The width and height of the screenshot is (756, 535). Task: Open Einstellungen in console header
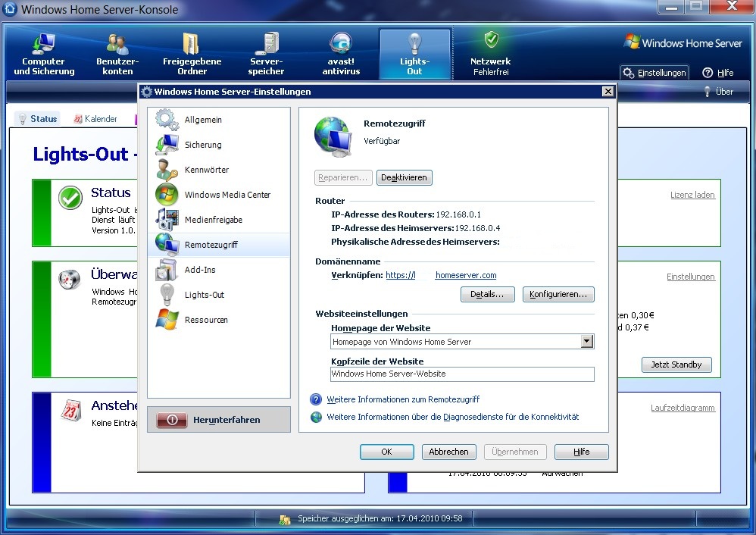654,73
